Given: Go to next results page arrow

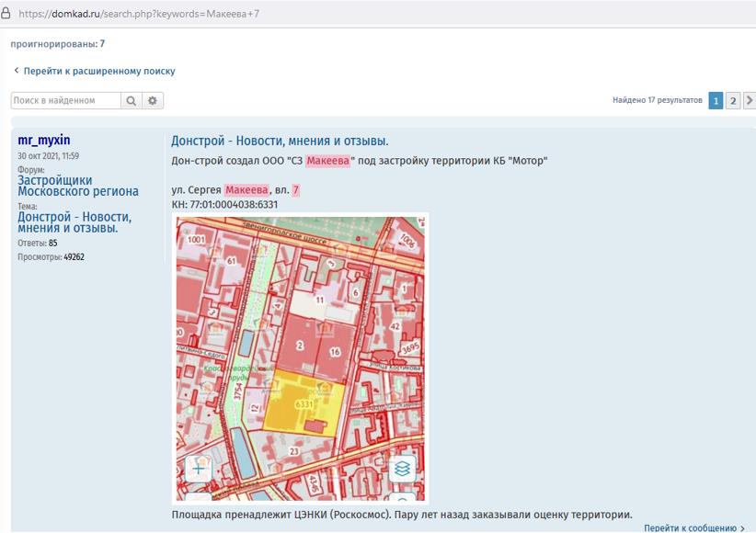Looking at the screenshot, I should click(x=749, y=100).
